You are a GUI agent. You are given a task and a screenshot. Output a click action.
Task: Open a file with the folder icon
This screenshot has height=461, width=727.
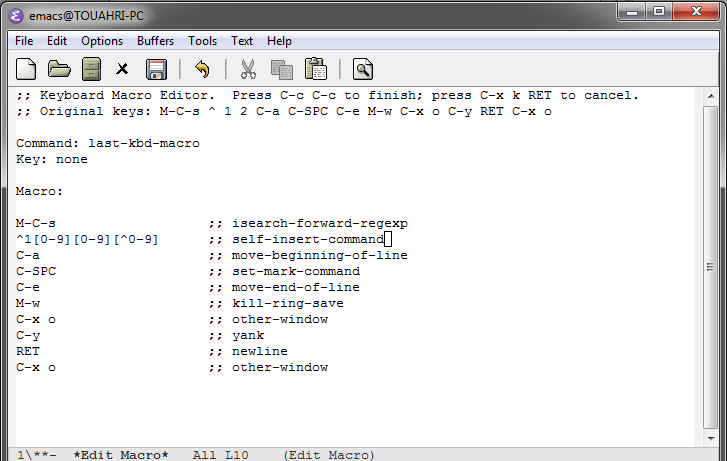point(59,70)
